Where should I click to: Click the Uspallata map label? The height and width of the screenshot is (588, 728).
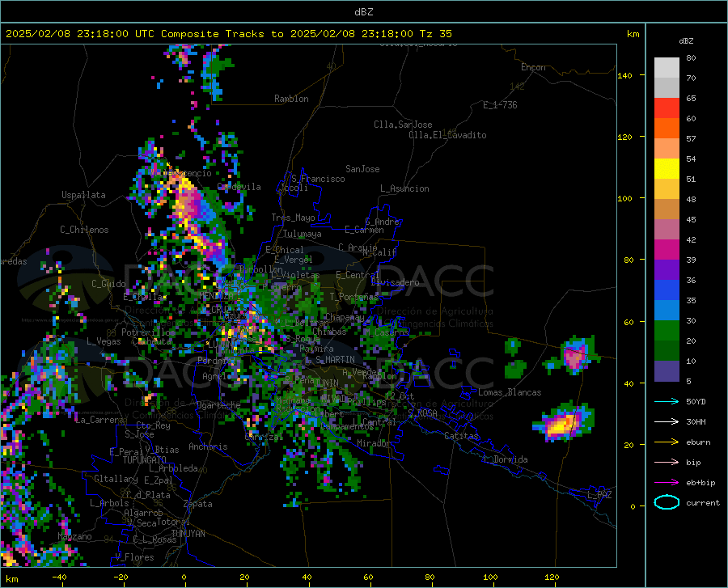click(83, 195)
